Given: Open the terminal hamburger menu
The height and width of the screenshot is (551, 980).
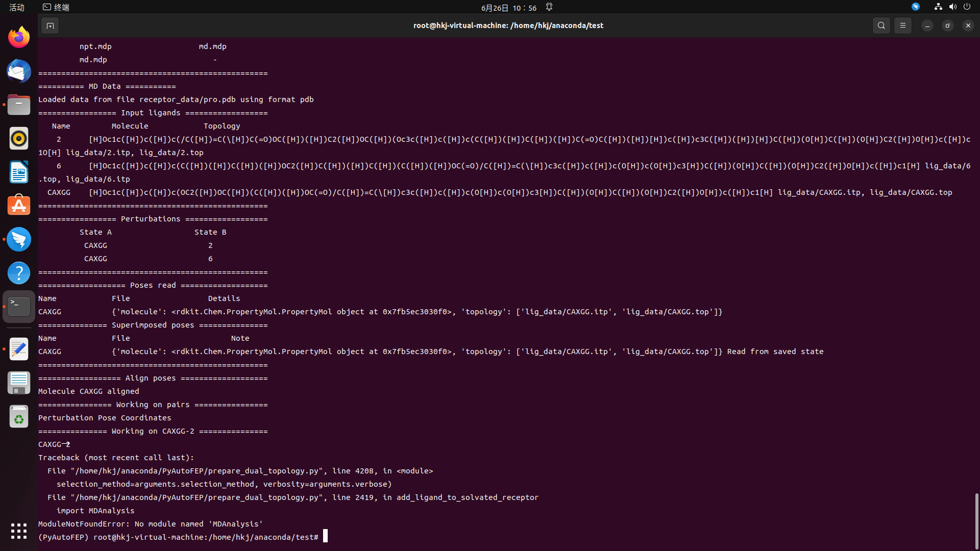Looking at the screenshot, I should (902, 25).
